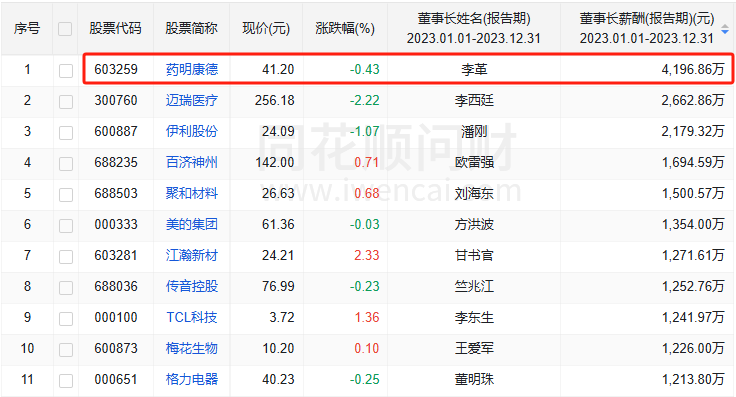Click the 股票代码 column header
Screen dimensions: 736x397
pyautogui.click(x=115, y=29)
